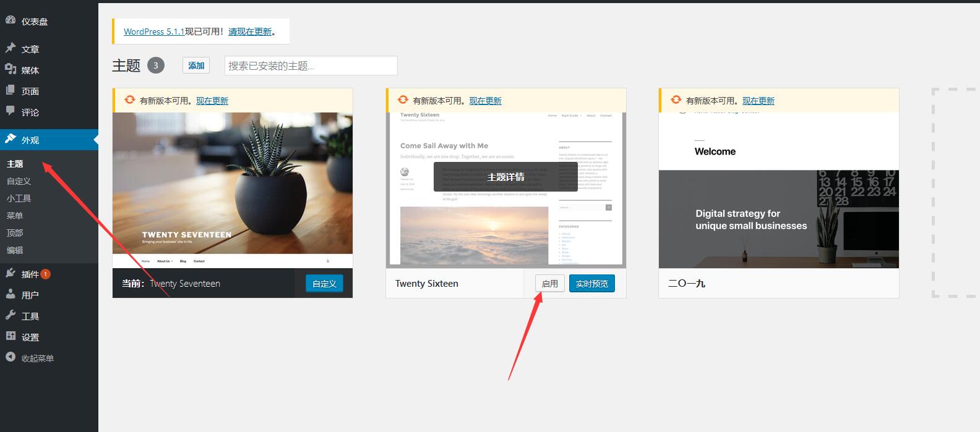The width and height of the screenshot is (980, 432).
Task: Click the theme count badge showing 3
Action: (x=156, y=65)
